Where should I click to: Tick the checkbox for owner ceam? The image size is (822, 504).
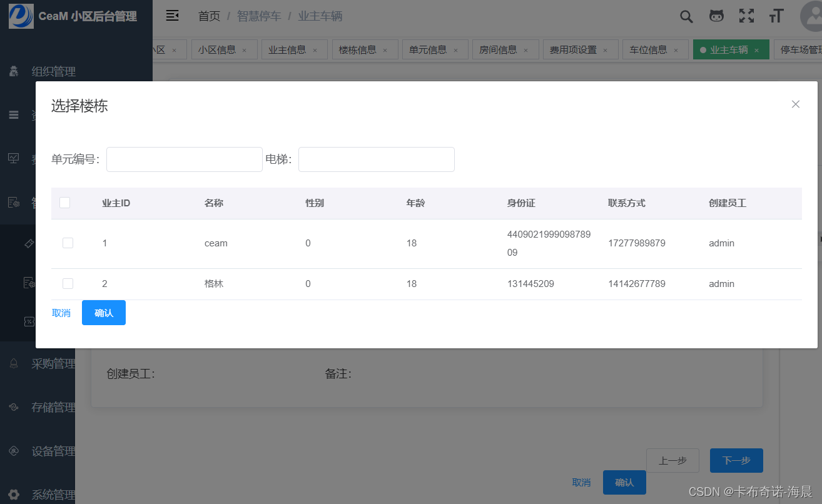pos(68,243)
